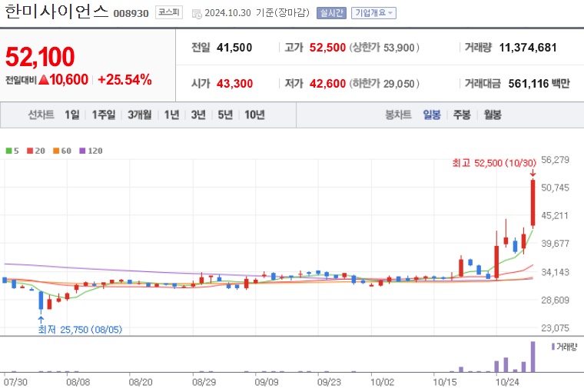The width and height of the screenshot is (584, 392).
Task: Click the 실시간 button
Action: click(x=331, y=13)
